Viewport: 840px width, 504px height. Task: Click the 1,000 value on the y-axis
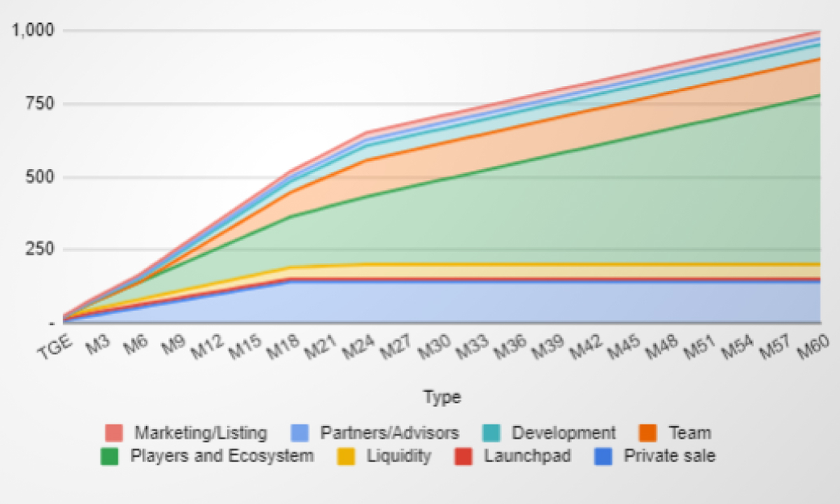[x=32, y=30]
